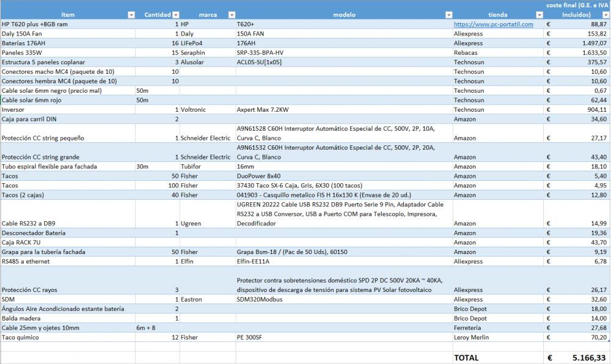Viewport: 611px width, 364px height.
Task: Click the 'PE 300SF' model cell
Action: click(344, 338)
